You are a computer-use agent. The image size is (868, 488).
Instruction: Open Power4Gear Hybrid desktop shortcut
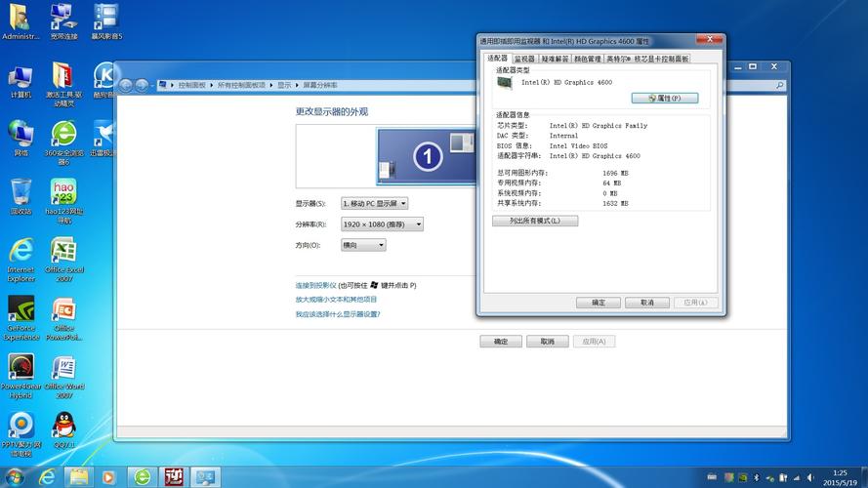point(21,376)
